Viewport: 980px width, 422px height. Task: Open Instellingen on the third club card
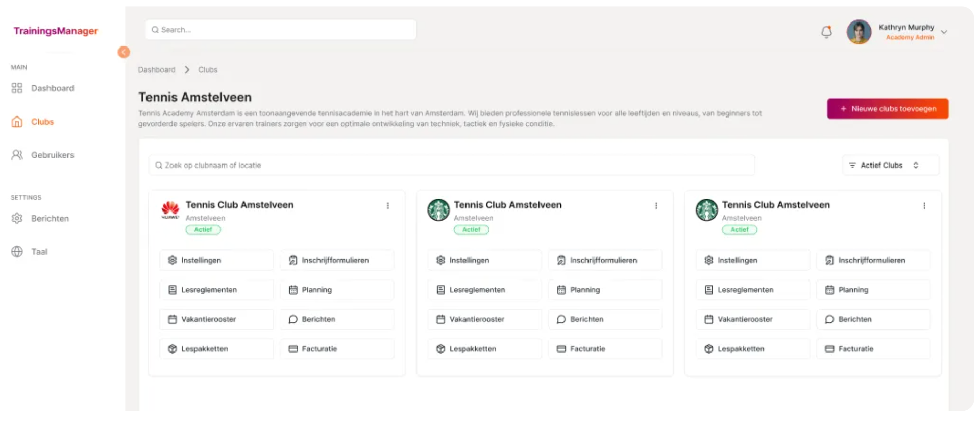pyautogui.click(x=753, y=260)
